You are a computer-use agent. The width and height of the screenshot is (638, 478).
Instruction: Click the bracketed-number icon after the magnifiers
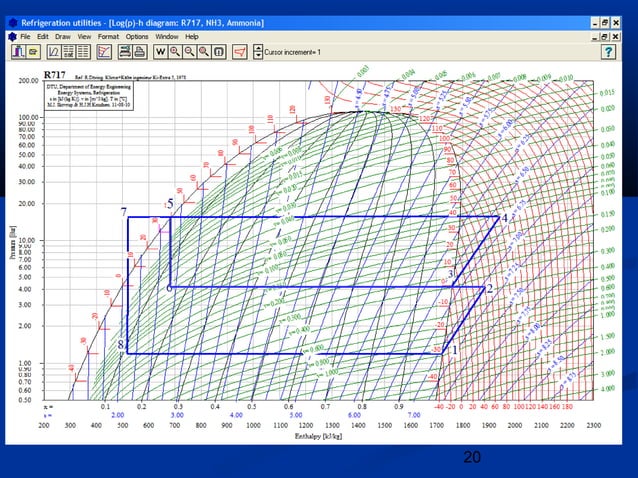tap(219, 51)
